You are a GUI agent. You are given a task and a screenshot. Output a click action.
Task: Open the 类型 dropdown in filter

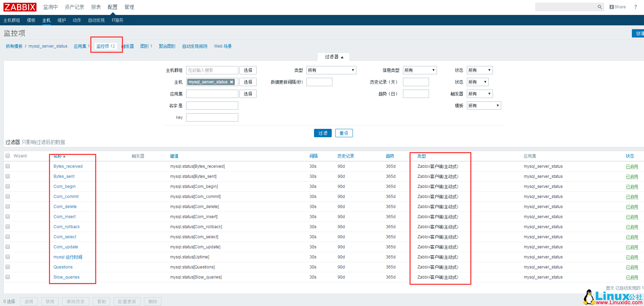(x=331, y=70)
